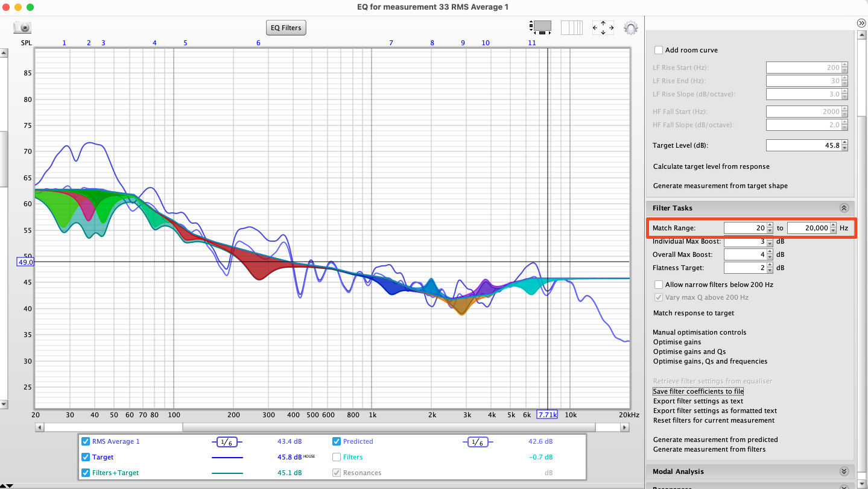Click Export filter settings as text
The height and width of the screenshot is (489, 868).
point(698,401)
